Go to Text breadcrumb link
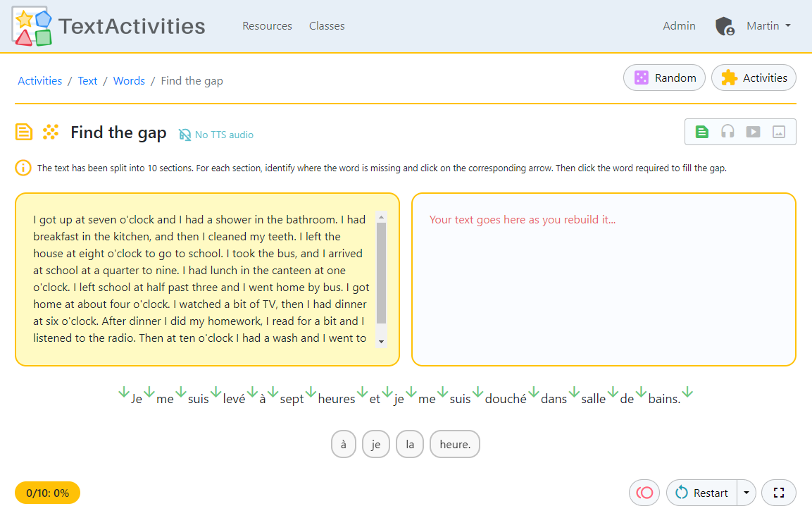The height and width of the screenshot is (518, 812). (87, 81)
